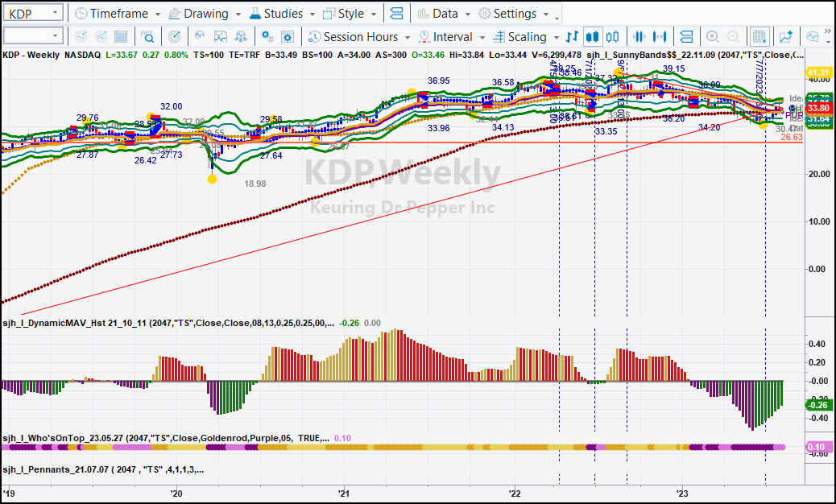Screen dimensions: 836x504
Task: Click the '36.95' price label on chart
Action: click(x=438, y=81)
